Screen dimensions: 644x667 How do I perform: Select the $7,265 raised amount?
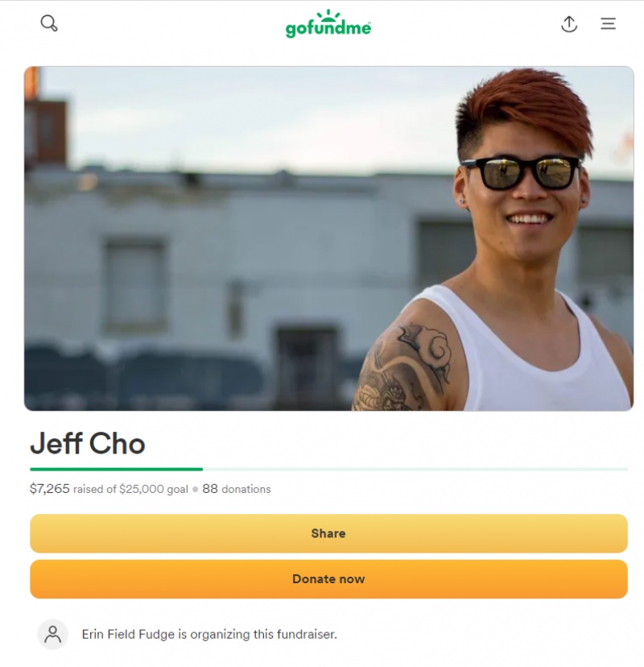[49, 489]
